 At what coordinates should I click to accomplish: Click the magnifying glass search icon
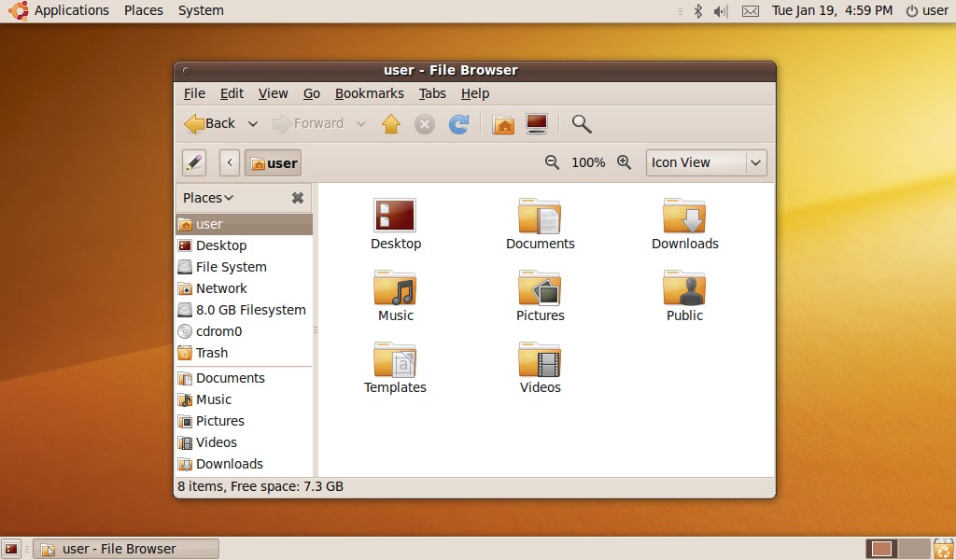point(582,124)
